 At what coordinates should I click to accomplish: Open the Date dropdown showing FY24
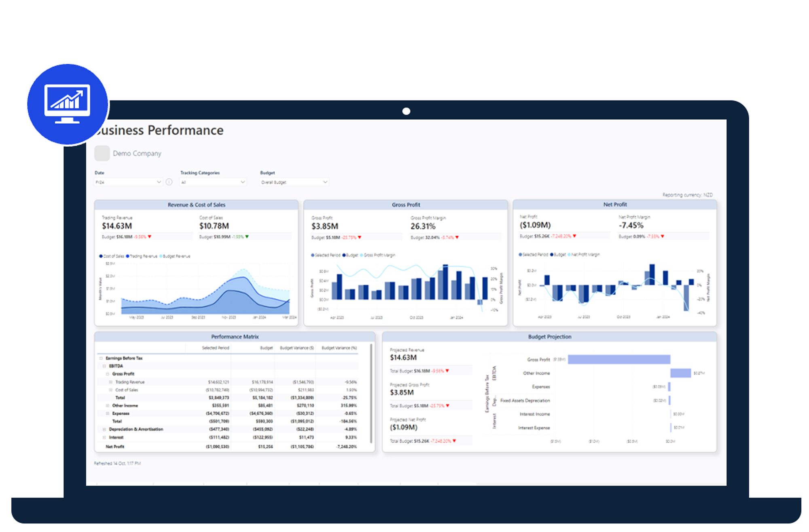click(128, 182)
